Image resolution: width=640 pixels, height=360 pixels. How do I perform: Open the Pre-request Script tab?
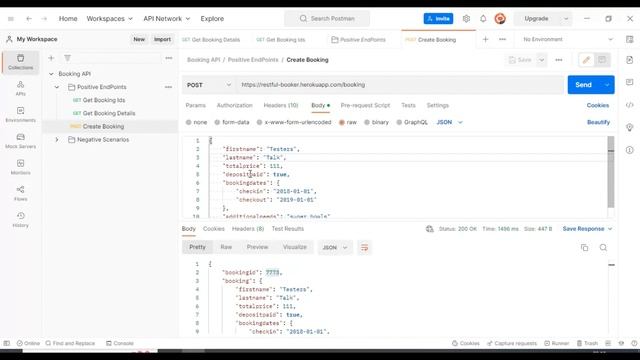pos(365,105)
